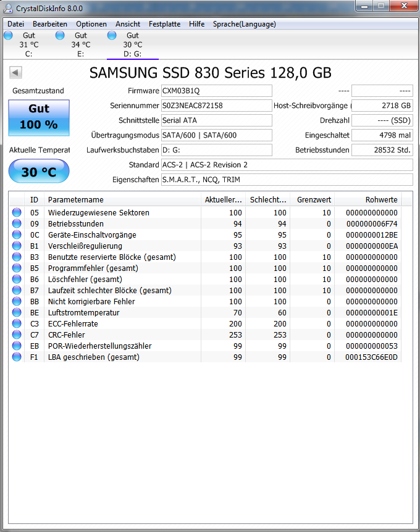Click the Grenzwert column header

[x=313, y=200]
